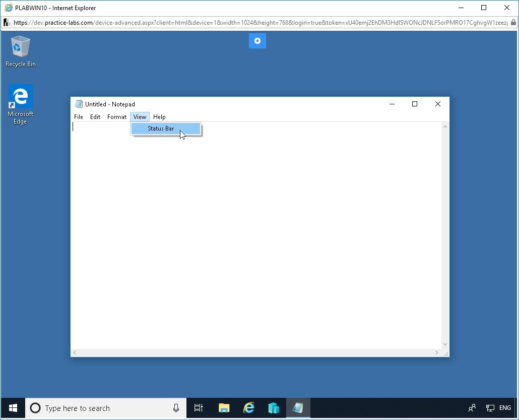This screenshot has height=420, width=519.
Task: Open the Edit menu in Notepad
Action: click(x=95, y=117)
